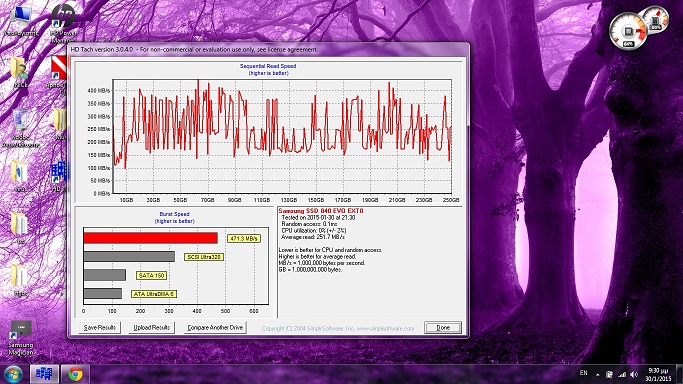Click the Save Results button
The height and width of the screenshot is (384, 683).
tap(100, 327)
